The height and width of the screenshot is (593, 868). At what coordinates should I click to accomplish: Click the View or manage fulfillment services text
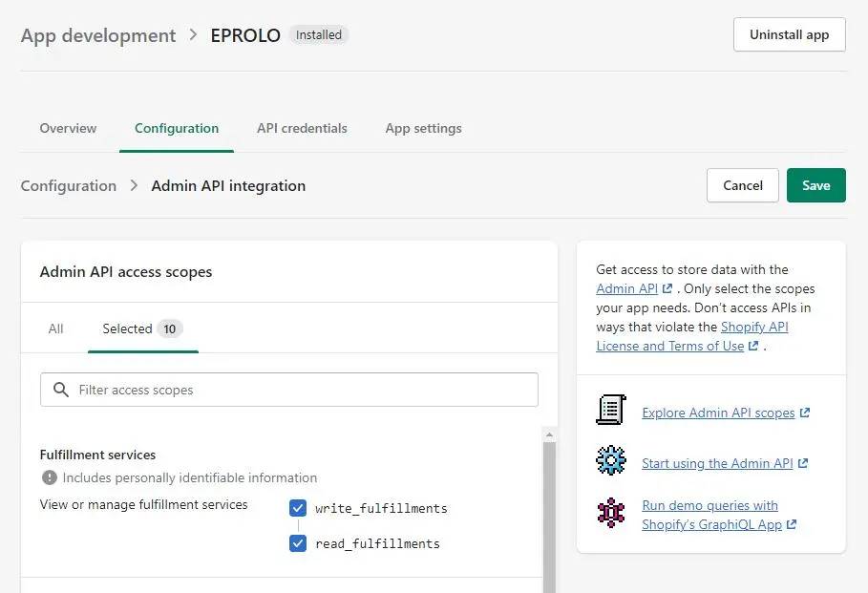click(143, 504)
